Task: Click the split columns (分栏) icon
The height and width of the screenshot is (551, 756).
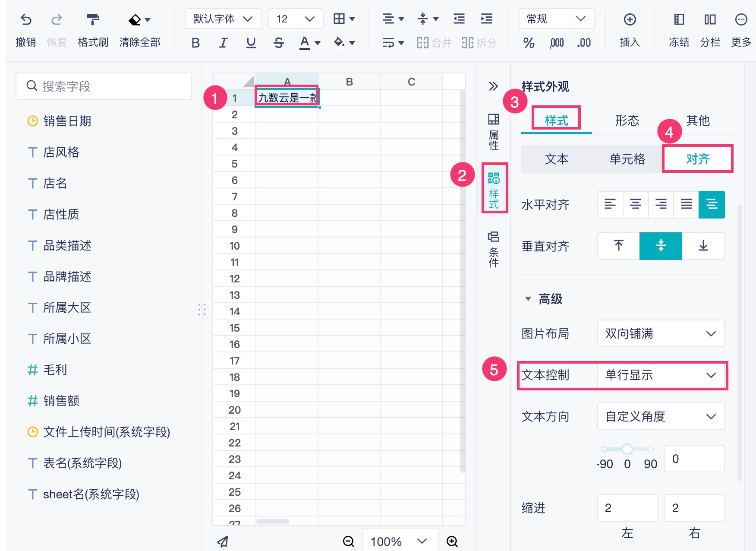Action: pos(710,19)
